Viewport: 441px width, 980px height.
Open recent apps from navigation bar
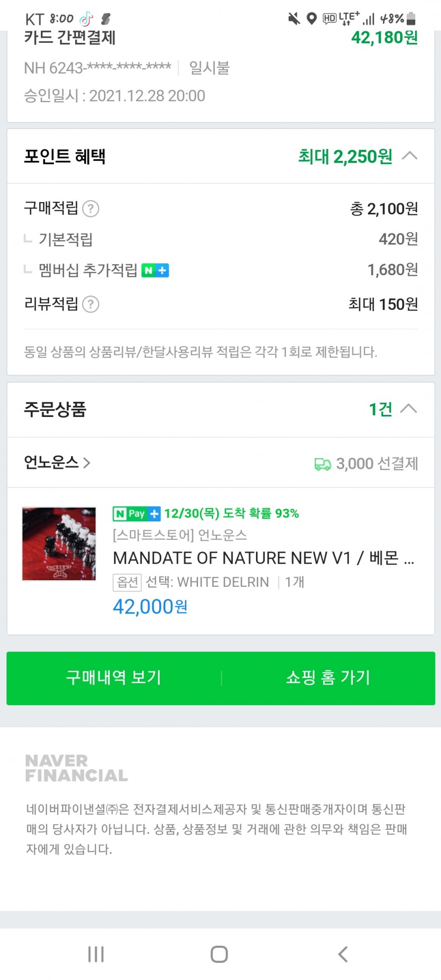coord(96,954)
